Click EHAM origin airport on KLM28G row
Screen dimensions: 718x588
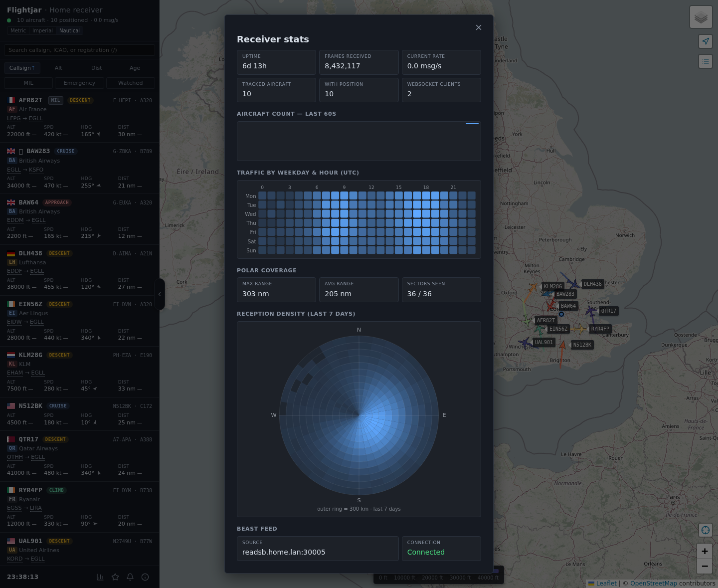15,373
